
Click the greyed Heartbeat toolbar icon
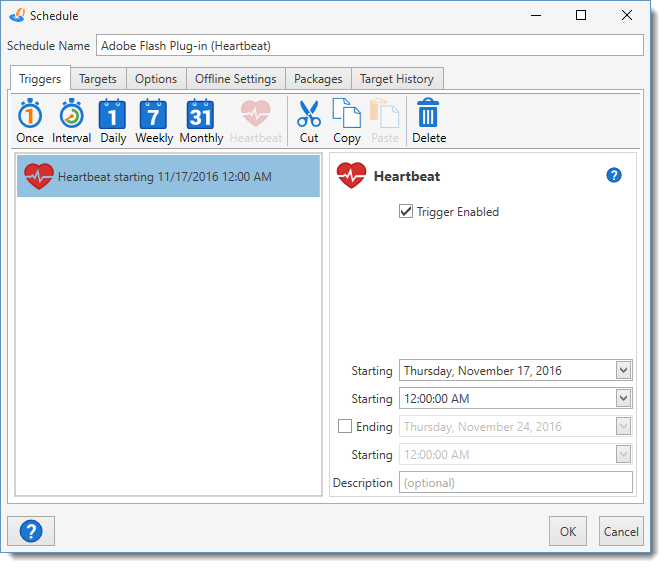tap(256, 121)
